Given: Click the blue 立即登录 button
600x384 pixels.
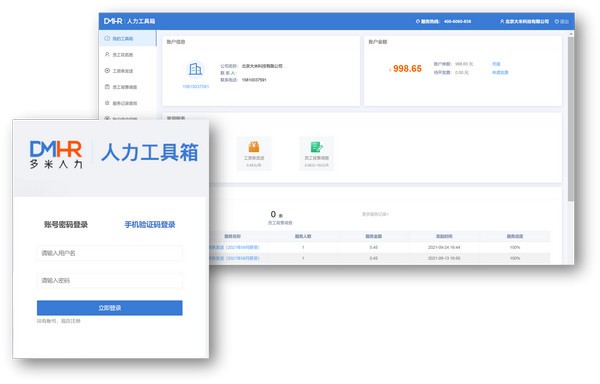Looking at the screenshot, I should click(x=109, y=308).
